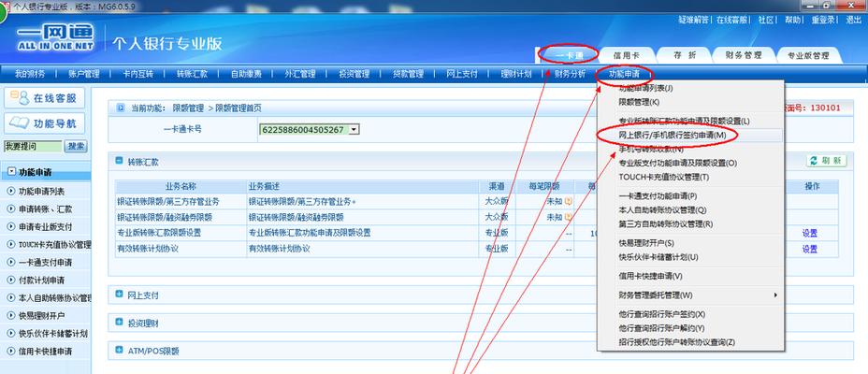Switch to the 财务管理 tab

(744, 55)
